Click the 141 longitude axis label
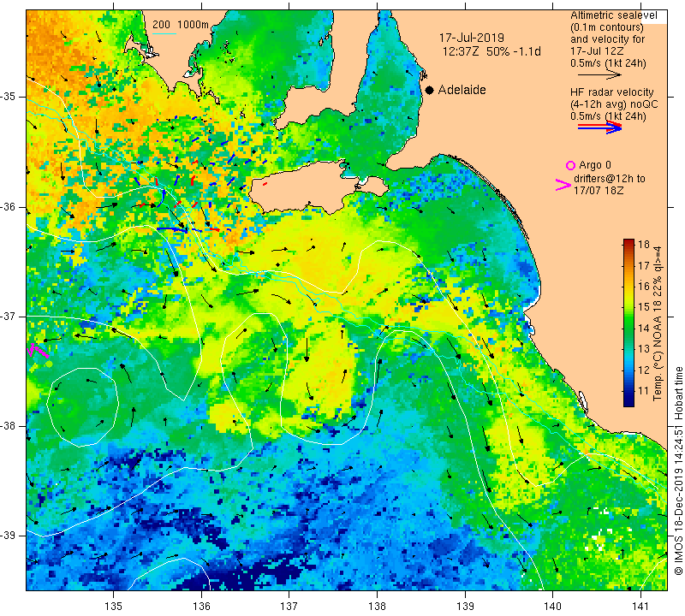The height and width of the screenshot is (616, 685). click(640, 607)
